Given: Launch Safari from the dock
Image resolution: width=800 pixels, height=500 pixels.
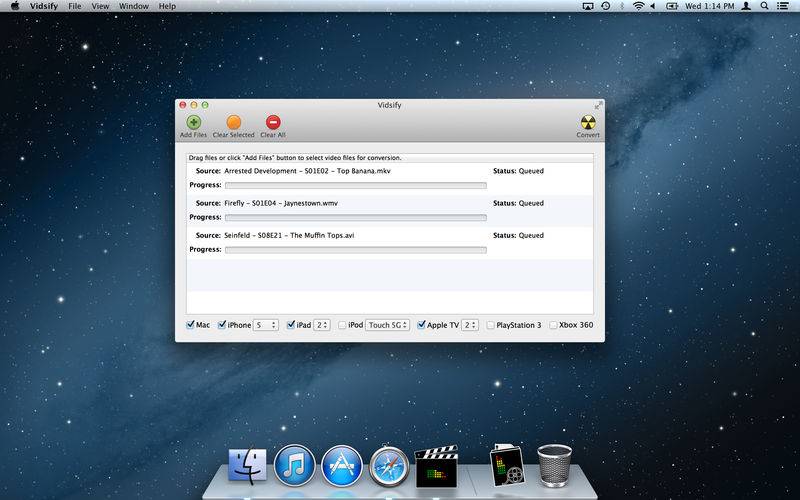Looking at the screenshot, I should 389,466.
